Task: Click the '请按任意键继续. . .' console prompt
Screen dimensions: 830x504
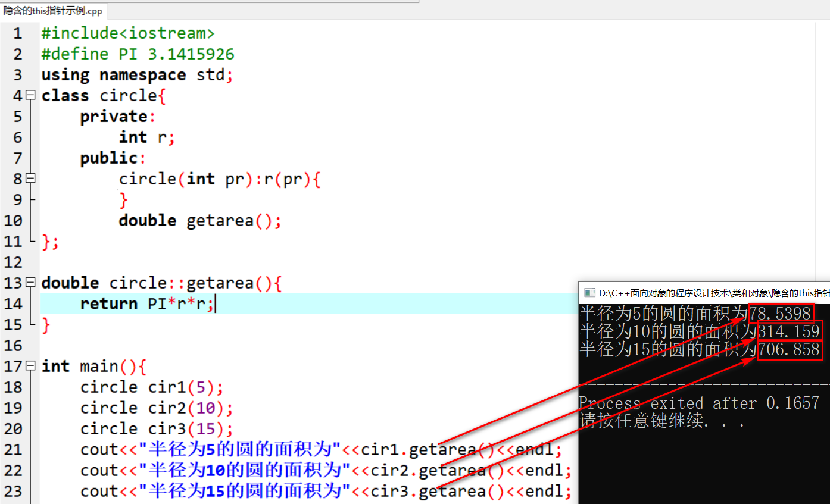Action: click(662, 422)
